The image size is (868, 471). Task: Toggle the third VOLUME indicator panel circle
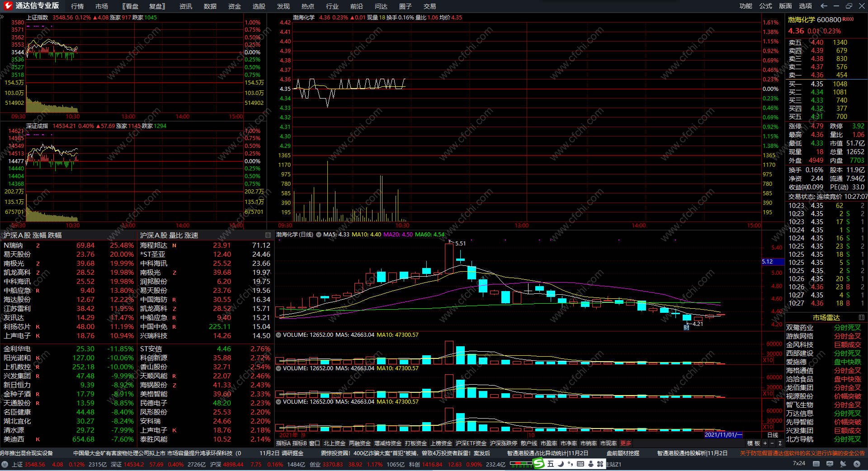tap(279, 401)
